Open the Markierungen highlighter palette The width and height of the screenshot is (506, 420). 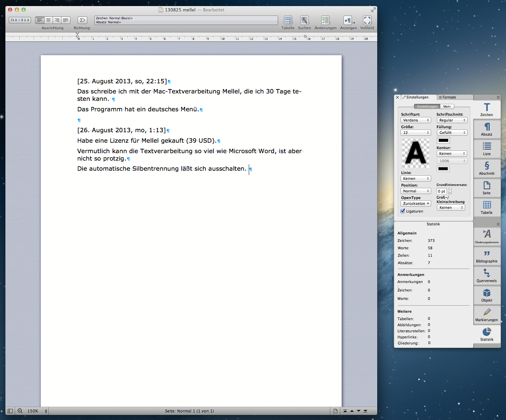pyautogui.click(x=487, y=315)
